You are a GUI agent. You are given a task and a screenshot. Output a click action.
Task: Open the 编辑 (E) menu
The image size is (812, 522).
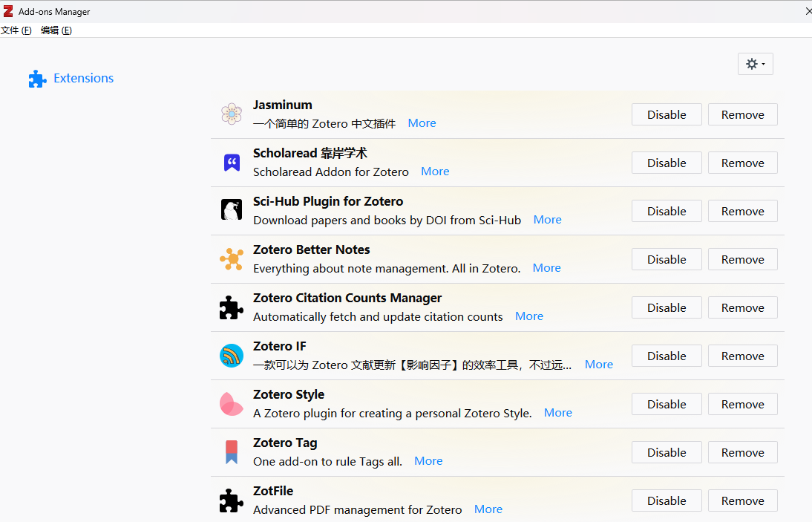click(56, 30)
